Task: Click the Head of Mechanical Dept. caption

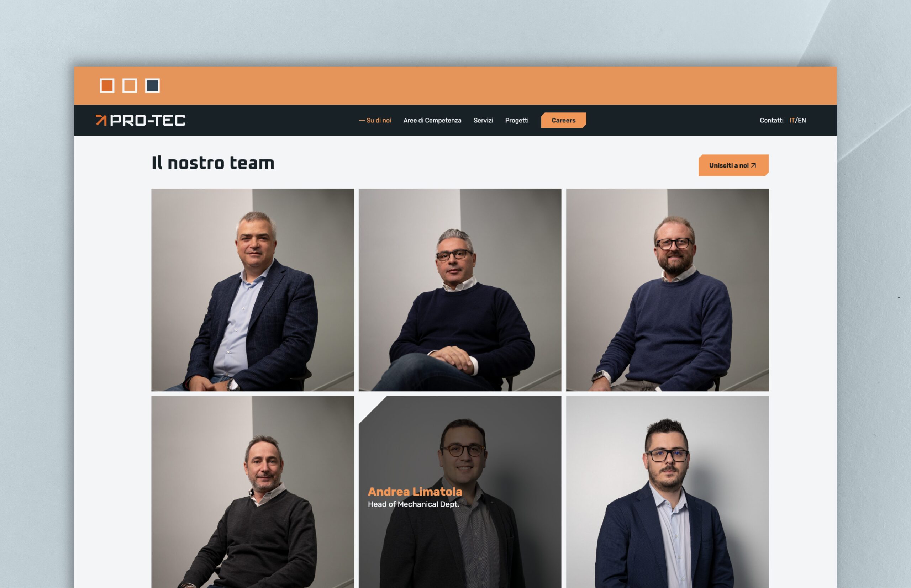Action: pyautogui.click(x=413, y=504)
